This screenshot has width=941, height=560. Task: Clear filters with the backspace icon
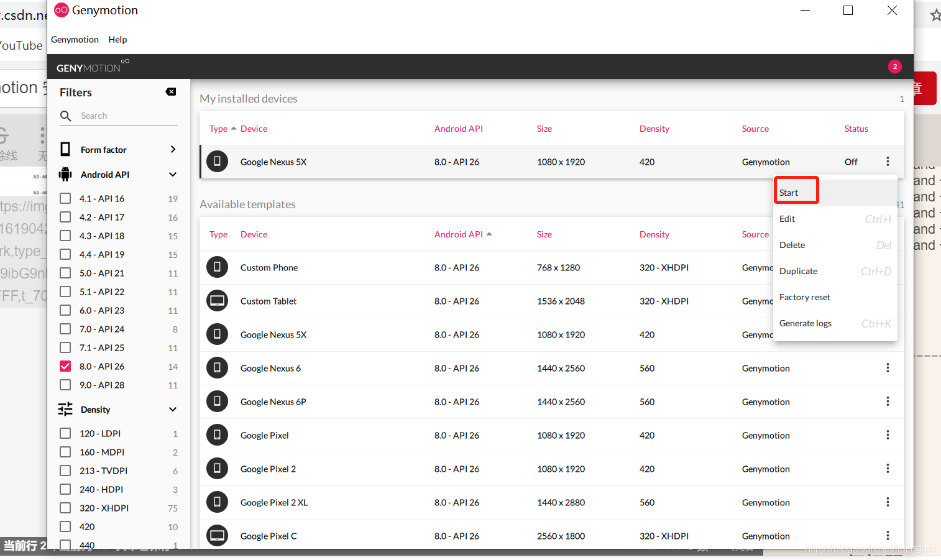171,92
